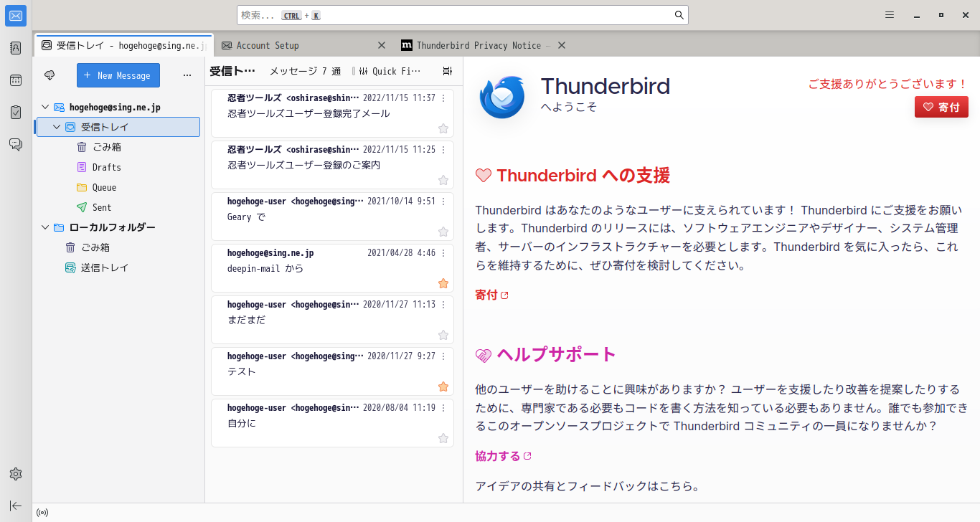Open the "自分に" message
The height and width of the screenshot is (522, 980).
tap(332, 423)
